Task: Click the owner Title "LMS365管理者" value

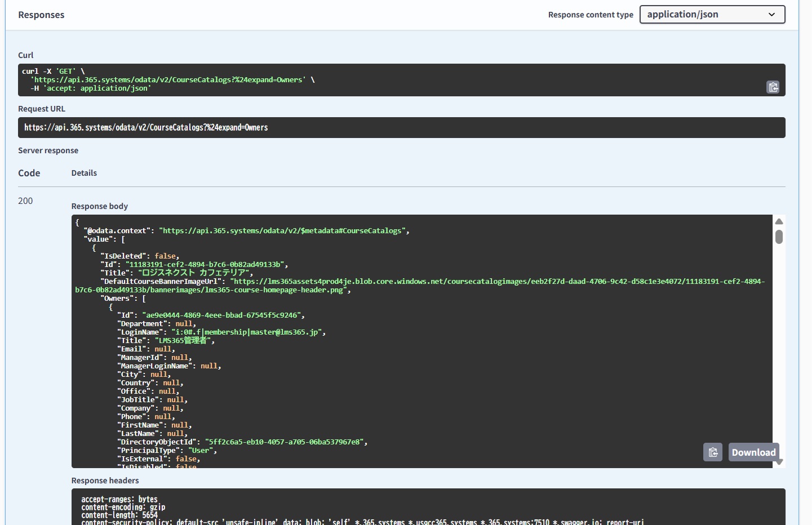Action: (182, 341)
